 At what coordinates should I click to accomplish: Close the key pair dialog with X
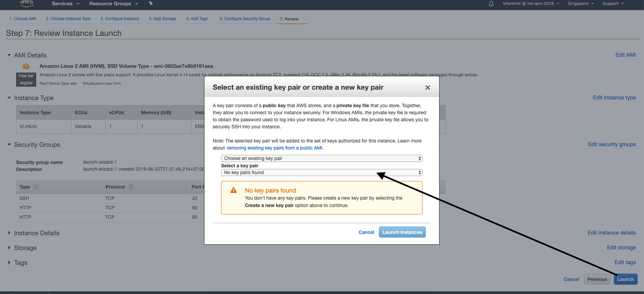(427, 88)
